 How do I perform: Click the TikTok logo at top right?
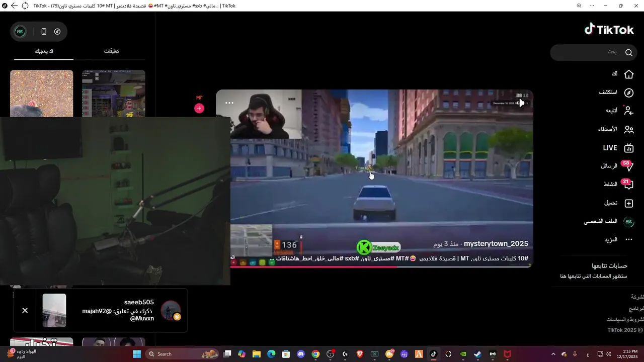(609, 30)
